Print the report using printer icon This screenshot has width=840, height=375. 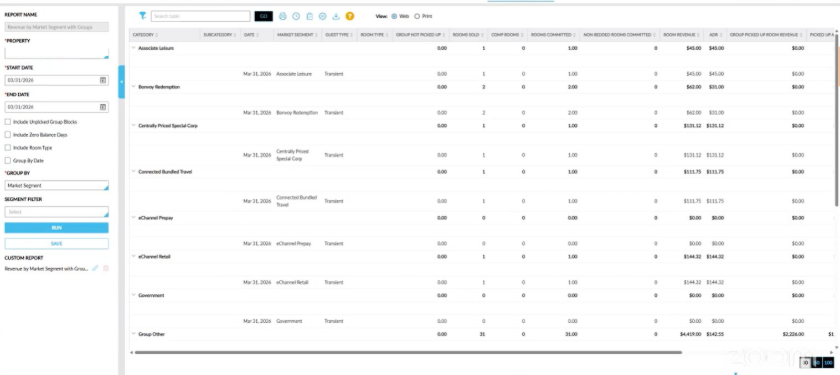click(x=283, y=16)
